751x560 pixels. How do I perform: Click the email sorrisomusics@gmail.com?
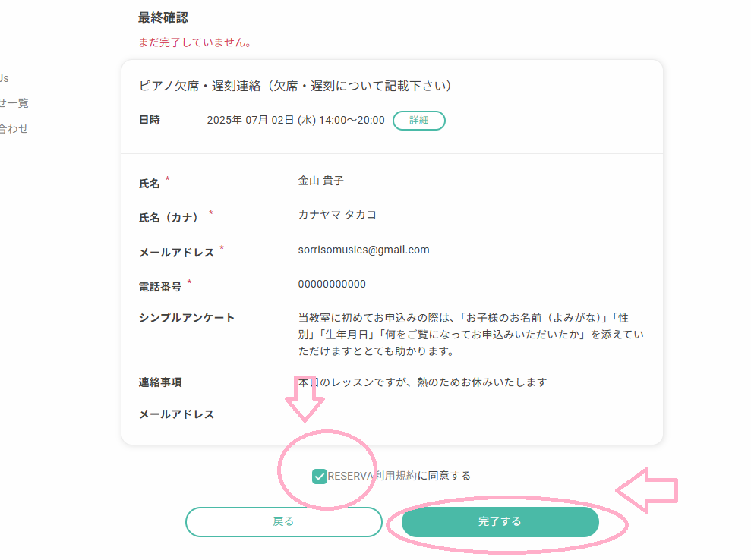[364, 250]
